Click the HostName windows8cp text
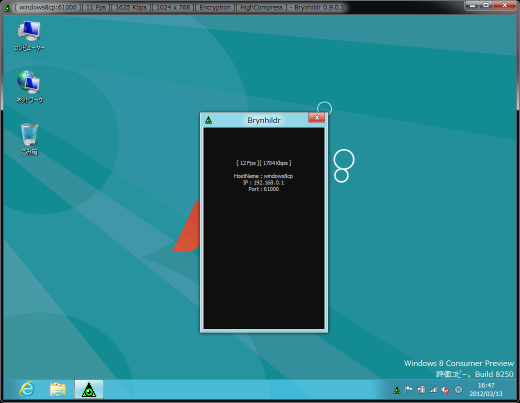 click(x=263, y=176)
